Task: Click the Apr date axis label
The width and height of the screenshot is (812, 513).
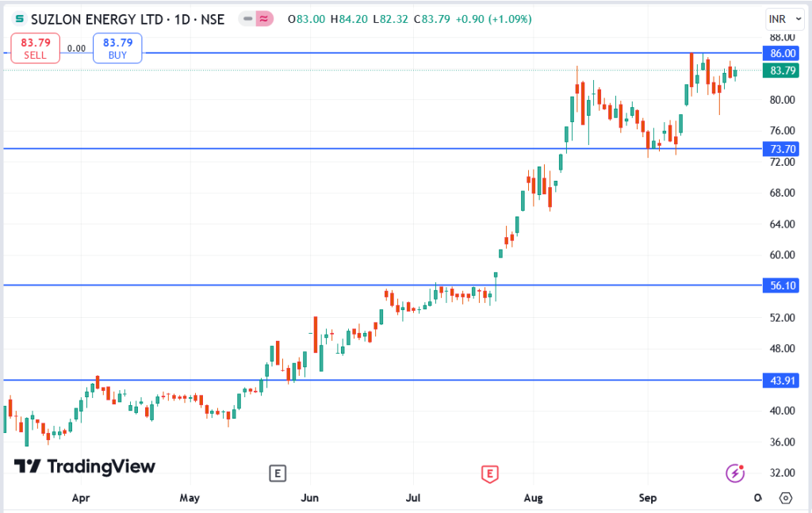Action: 81,498
